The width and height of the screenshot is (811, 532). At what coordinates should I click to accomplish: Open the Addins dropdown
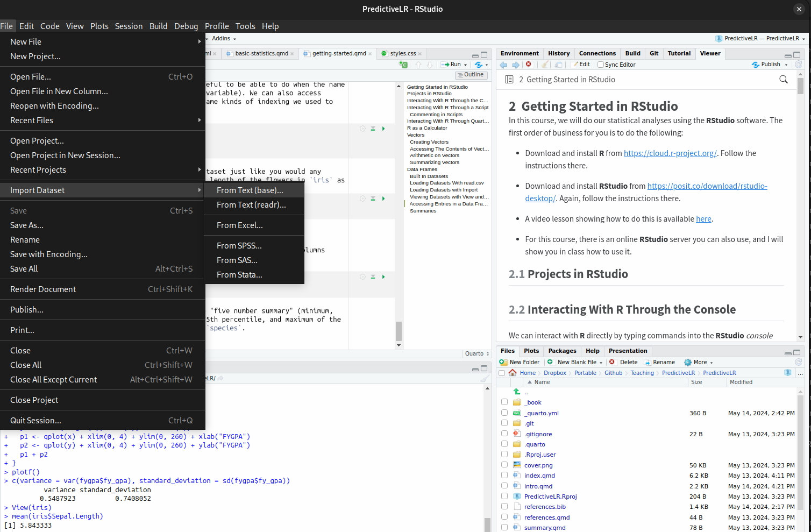coord(224,39)
